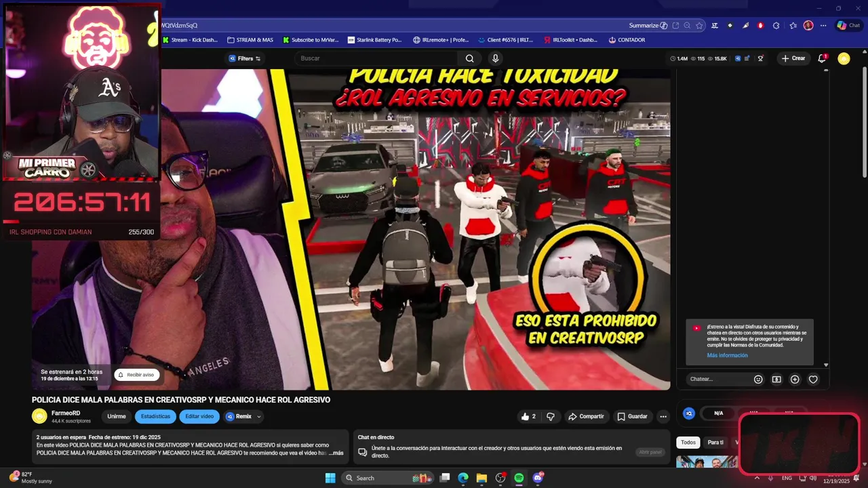Open browser extensions puzzle icon
Screen dimensions: 868x488
pyautogui.click(x=776, y=26)
